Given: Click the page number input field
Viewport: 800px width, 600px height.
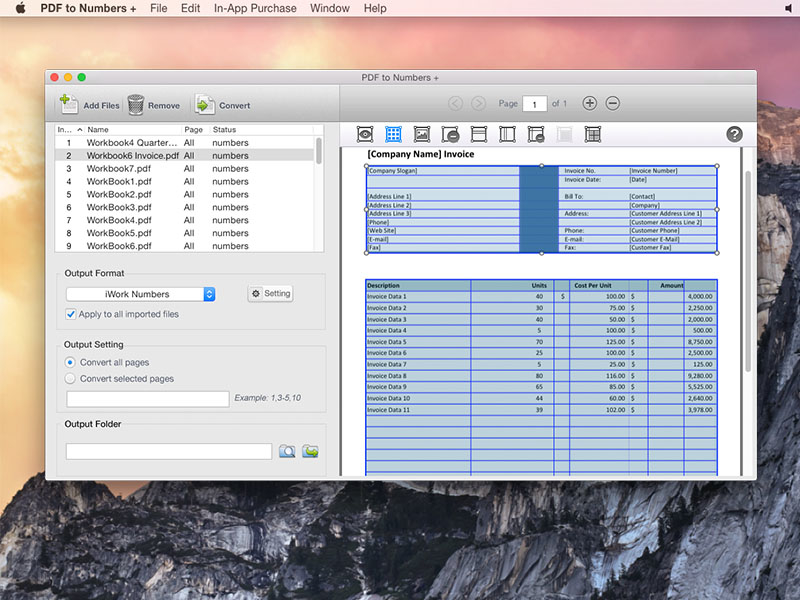Looking at the screenshot, I should [535, 104].
